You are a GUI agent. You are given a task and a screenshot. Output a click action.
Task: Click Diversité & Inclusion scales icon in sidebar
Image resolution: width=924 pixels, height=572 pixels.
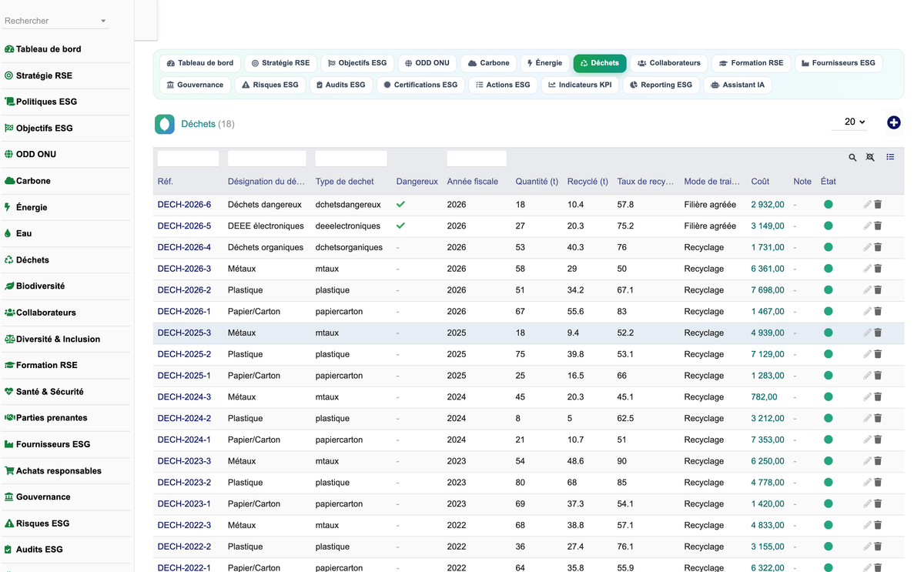pyautogui.click(x=9, y=339)
